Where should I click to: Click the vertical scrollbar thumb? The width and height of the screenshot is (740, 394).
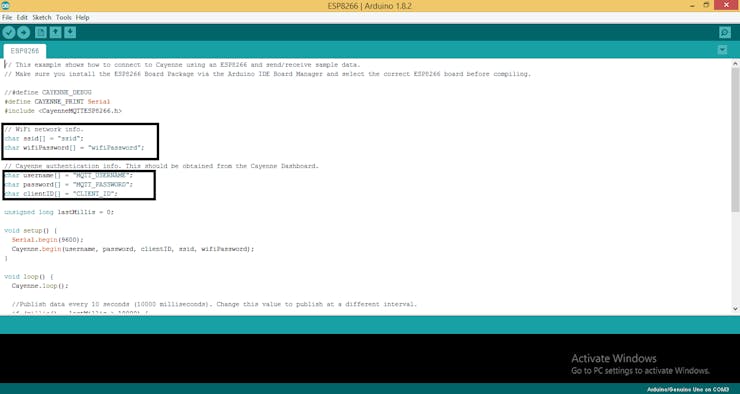coord(735,140)
